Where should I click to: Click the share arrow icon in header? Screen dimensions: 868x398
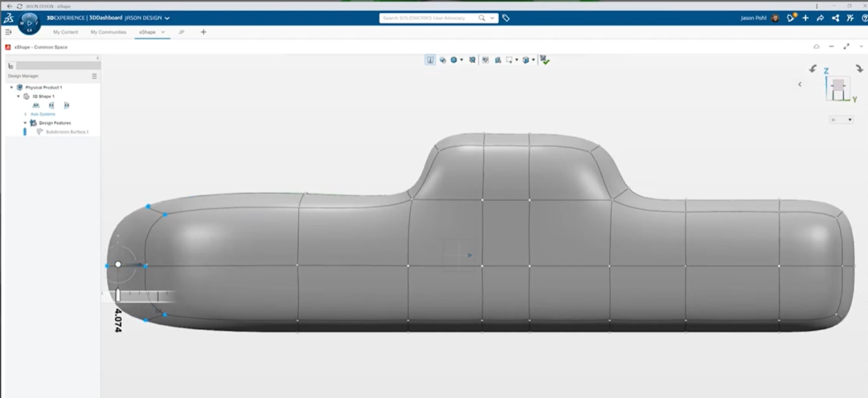coord(821,18)
